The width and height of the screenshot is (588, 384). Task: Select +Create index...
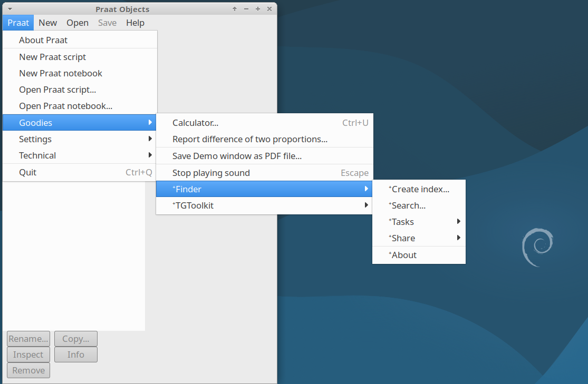click(419, 189)
